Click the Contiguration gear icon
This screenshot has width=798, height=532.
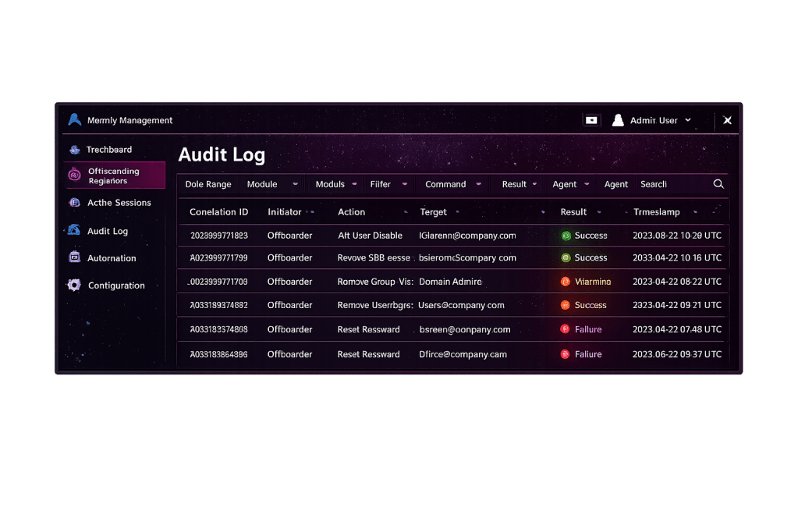point(74,286)
